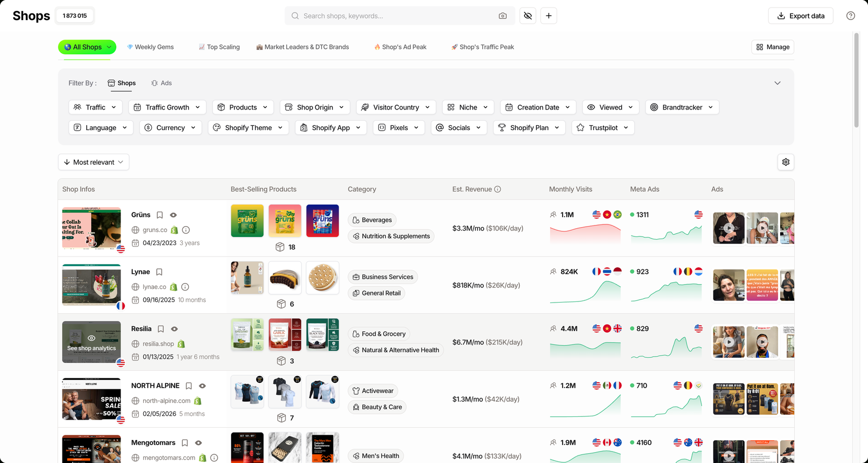This screenshot has height=463, width=868.
Task: Open the help question mark icon
Action: 851,16
